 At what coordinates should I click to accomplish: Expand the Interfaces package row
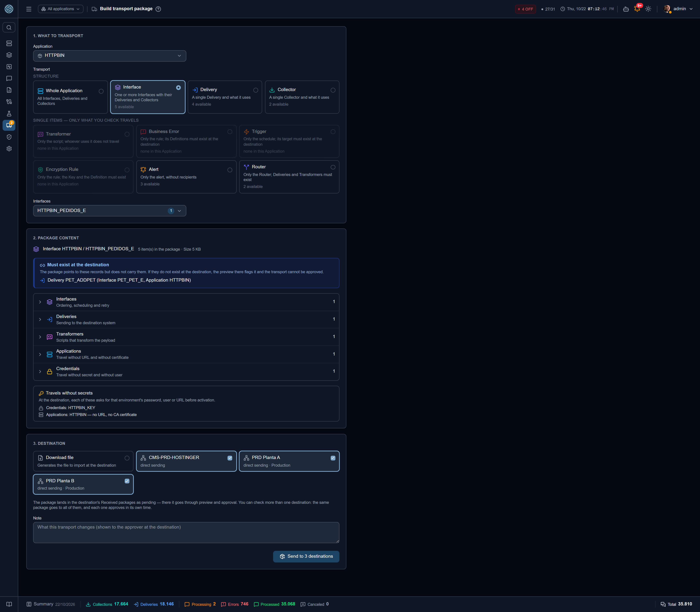pos(186,302)
